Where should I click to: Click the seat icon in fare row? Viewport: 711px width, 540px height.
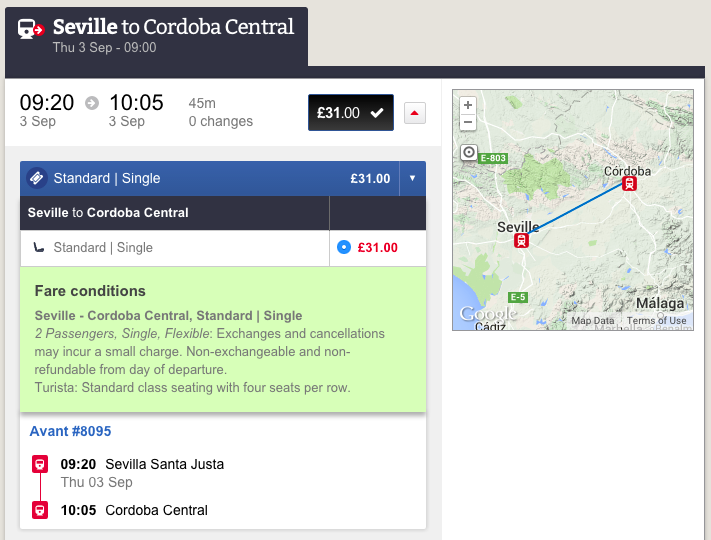(x=39, y=248)
